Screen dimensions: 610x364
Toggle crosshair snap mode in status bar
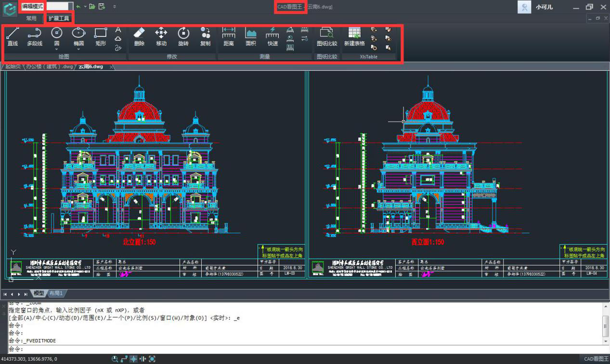point(133,359)
